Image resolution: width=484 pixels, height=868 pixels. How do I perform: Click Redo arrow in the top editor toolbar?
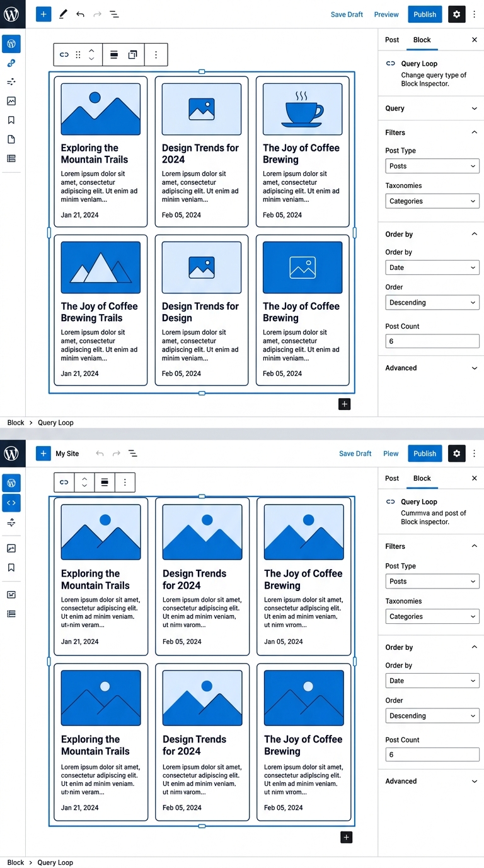pos(97,14)
